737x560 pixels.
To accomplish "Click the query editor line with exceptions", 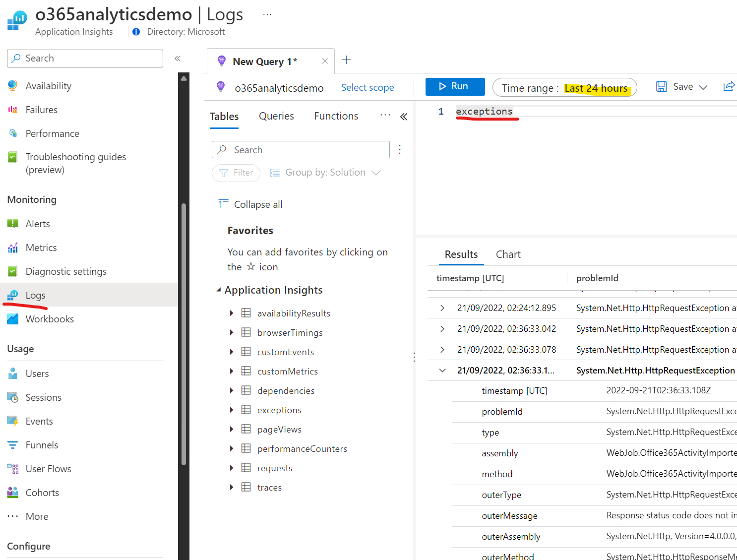I will [x=484, y=112].
